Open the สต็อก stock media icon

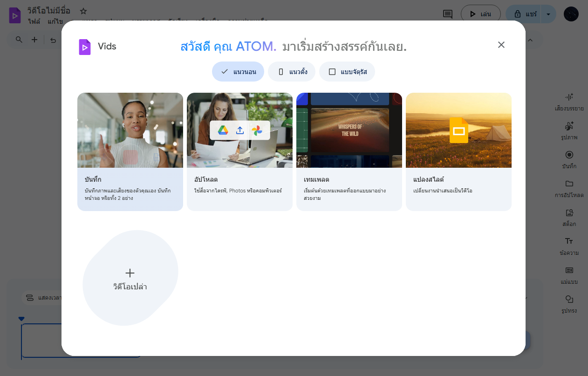pyautogui.click(x=569, y=213)
